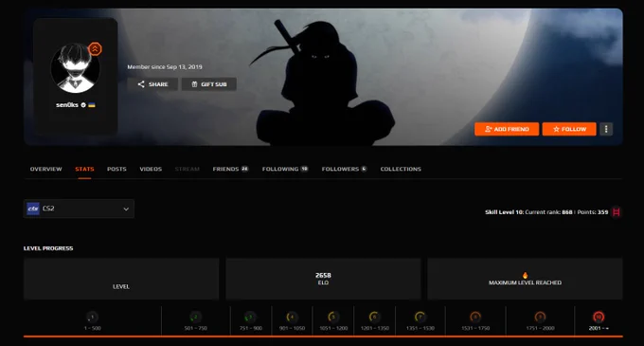Image resolution: width=644 pixels, height=346 pixels.
Task: Click the level 3 skill icon
Action: (x=251, y=317)
